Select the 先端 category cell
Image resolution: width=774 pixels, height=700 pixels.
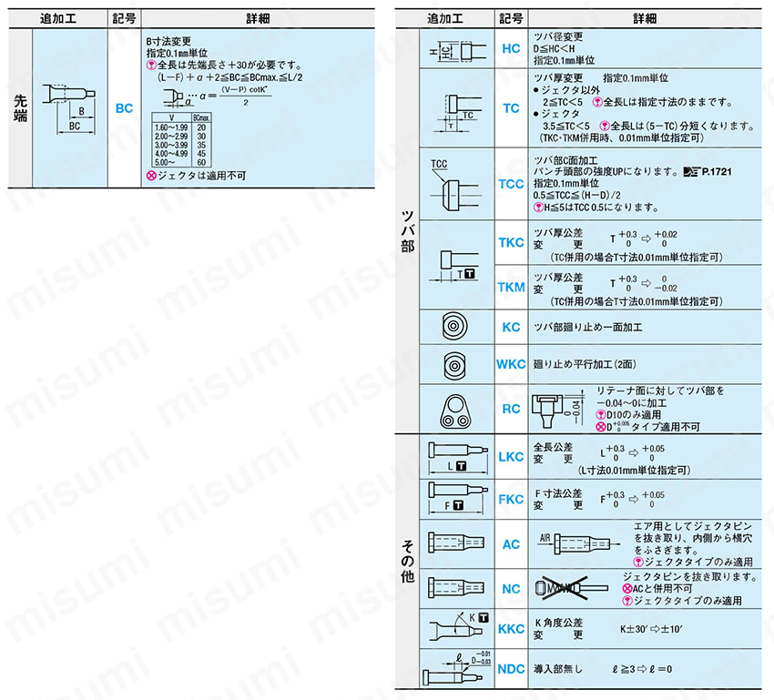click(20, 108)
